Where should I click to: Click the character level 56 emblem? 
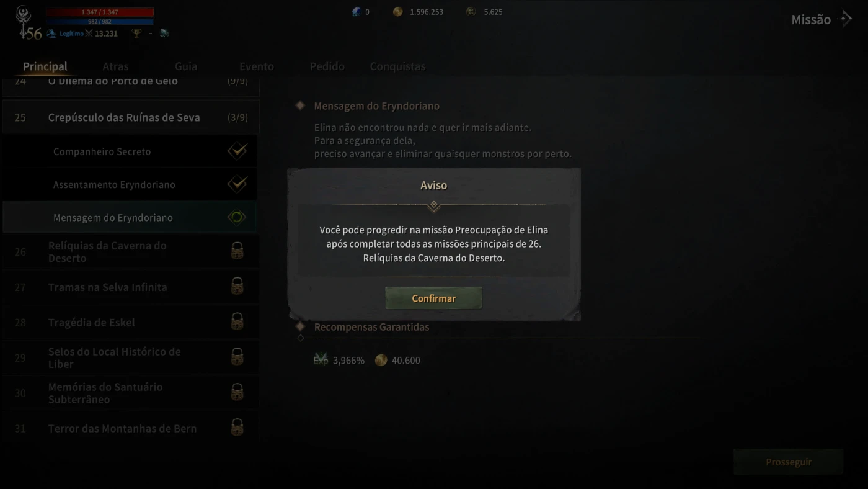click(27, 24)
